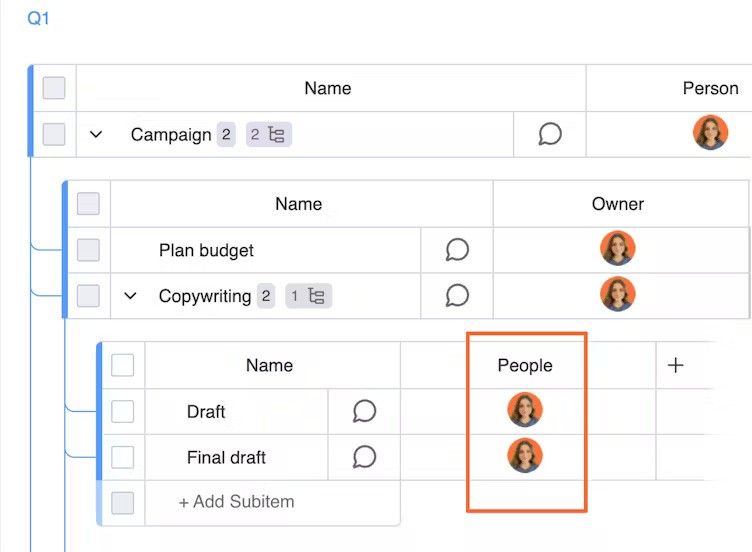Click the Add Subitem row

(236, 502)
